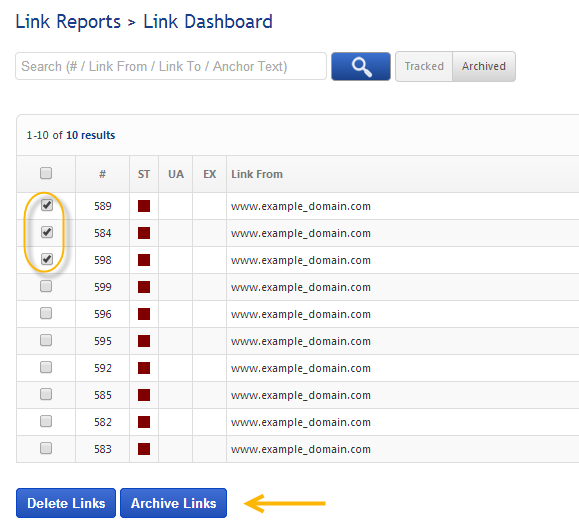Viewport: 579px width, 529px height.
Task: Click the Archive Links button
Action: click(x=174, y=503)
